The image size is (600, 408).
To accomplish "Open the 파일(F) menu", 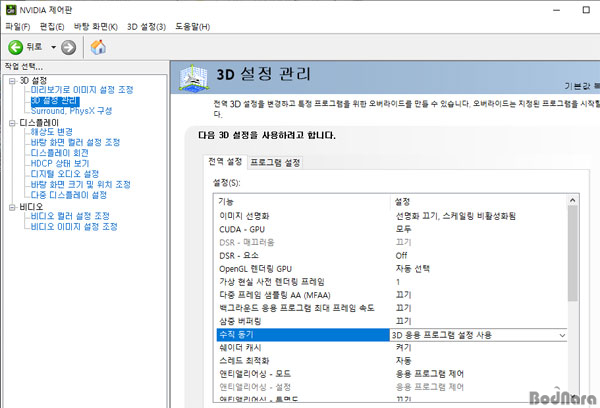I will pyautogui.click(x=18, y=27).
